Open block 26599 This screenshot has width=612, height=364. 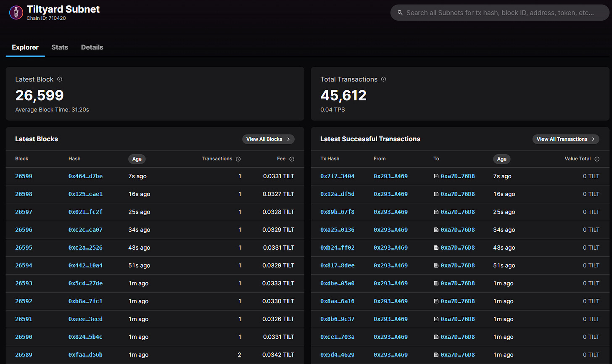[x=24, y=176]
